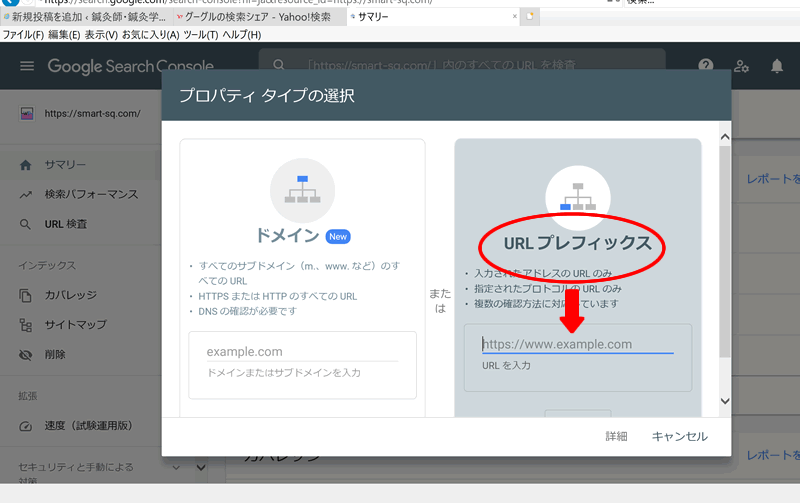Screen dimensions: 800x503
Task: Click the 詳細 button
Action: coord(616,436)
